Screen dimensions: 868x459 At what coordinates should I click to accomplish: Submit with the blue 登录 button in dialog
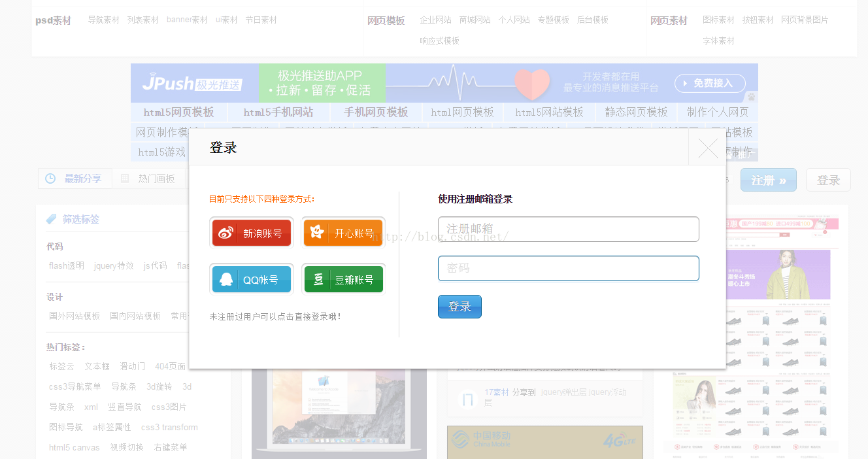coord(459,307)
